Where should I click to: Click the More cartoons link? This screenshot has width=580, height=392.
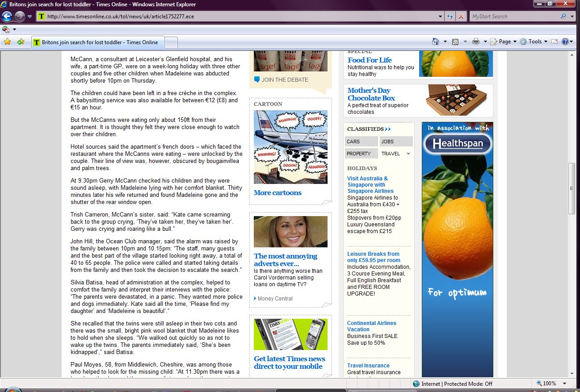(277, 193)
